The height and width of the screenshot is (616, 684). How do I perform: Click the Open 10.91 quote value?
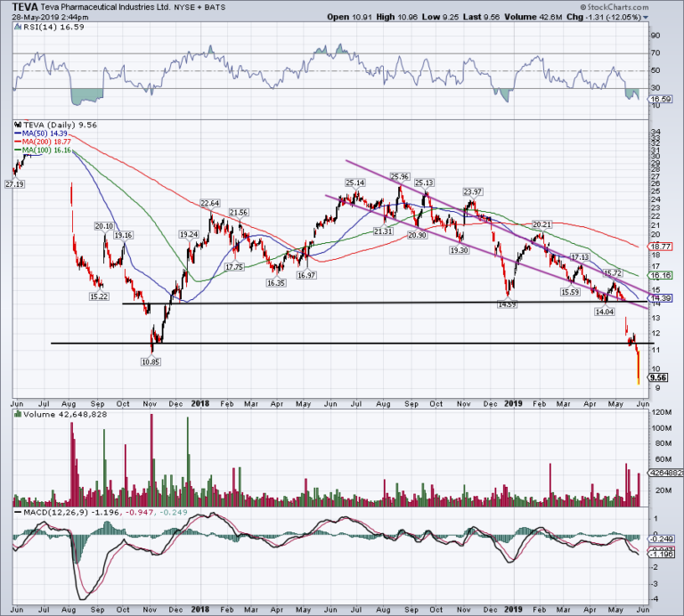(350, 17)
